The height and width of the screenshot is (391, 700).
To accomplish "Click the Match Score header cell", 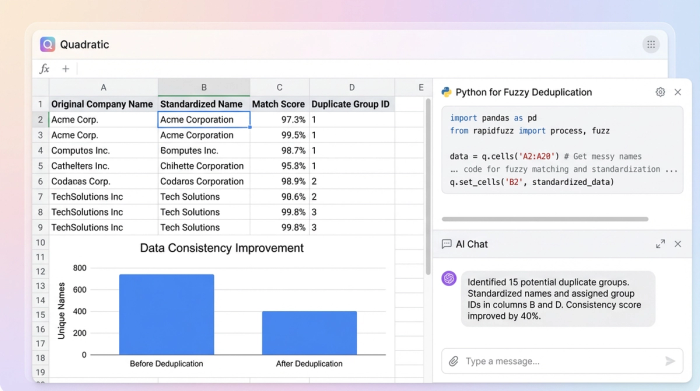I will tap(279, 104).
